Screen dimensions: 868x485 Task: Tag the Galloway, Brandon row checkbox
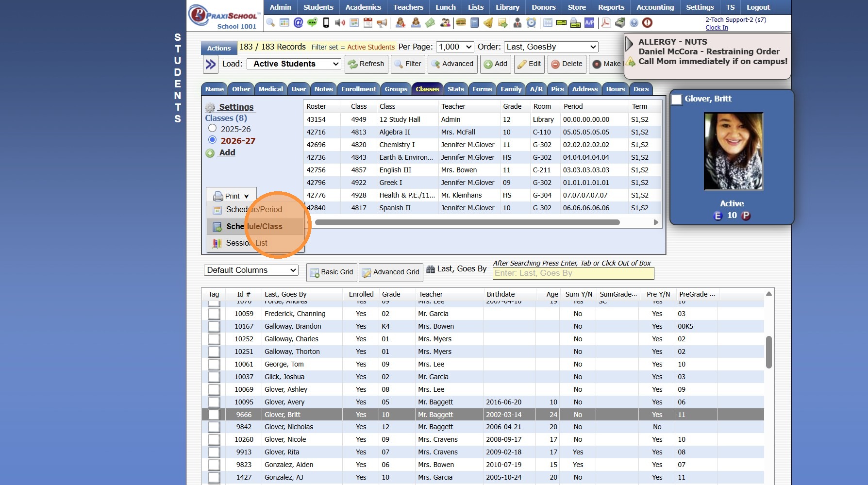coord(214,326)
